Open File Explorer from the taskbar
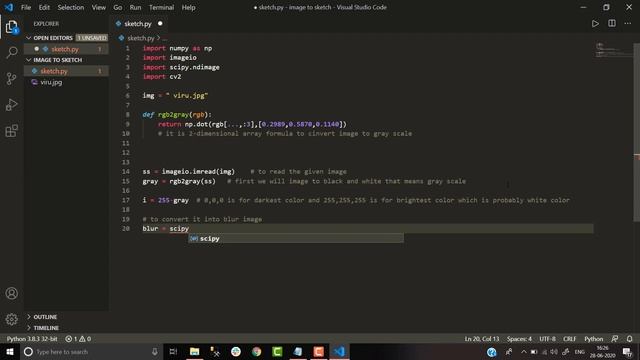640x360 pixels. click(x=194, y=351)
